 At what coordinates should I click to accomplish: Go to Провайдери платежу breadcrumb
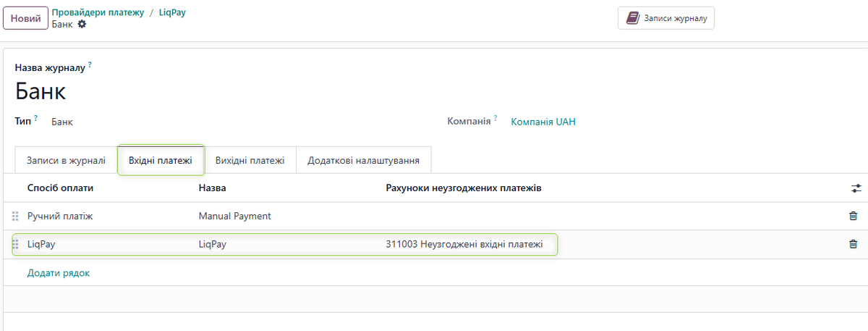(98, 12)
